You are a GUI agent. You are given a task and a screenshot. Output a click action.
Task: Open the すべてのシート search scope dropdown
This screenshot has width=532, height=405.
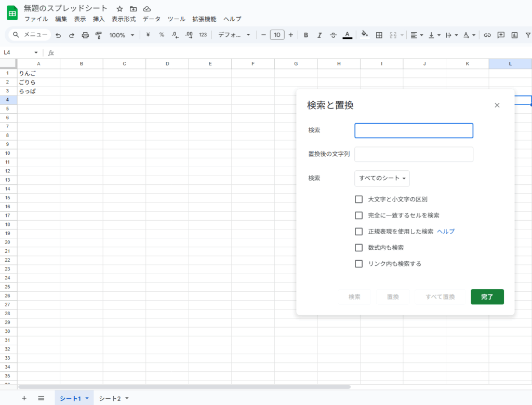pos(382,178)
